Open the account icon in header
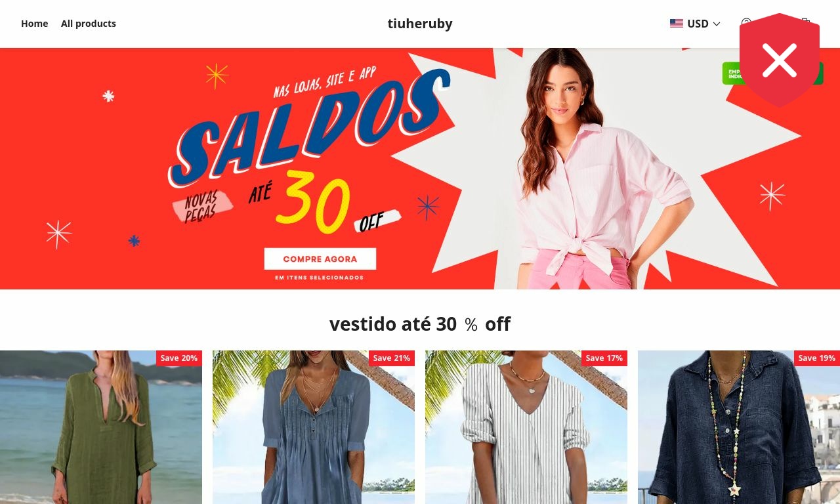This screenshot has width=840, height=504. (x=745, y=24)
